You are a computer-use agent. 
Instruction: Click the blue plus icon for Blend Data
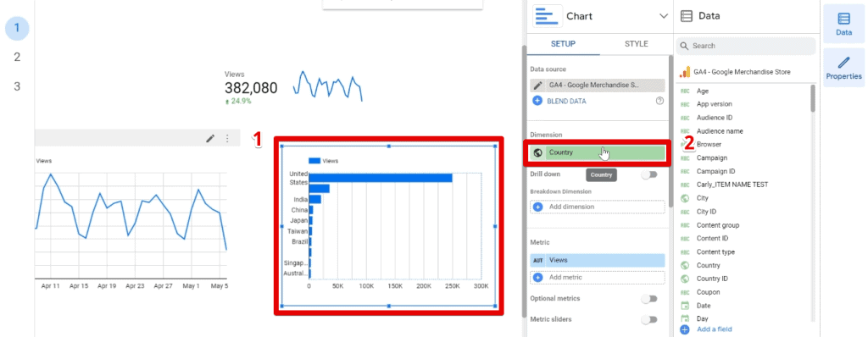pos(537,102)
